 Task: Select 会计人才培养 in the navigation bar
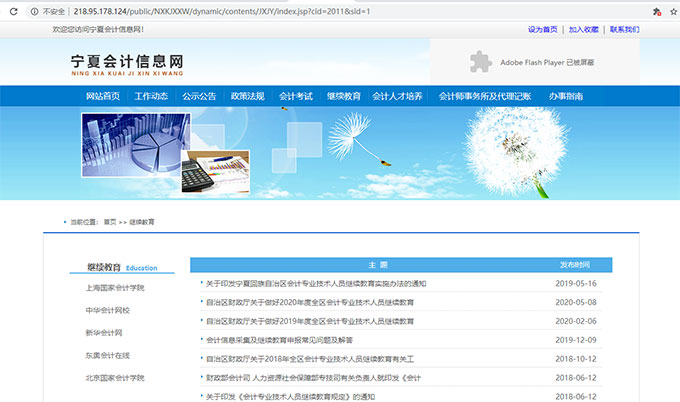397,96
